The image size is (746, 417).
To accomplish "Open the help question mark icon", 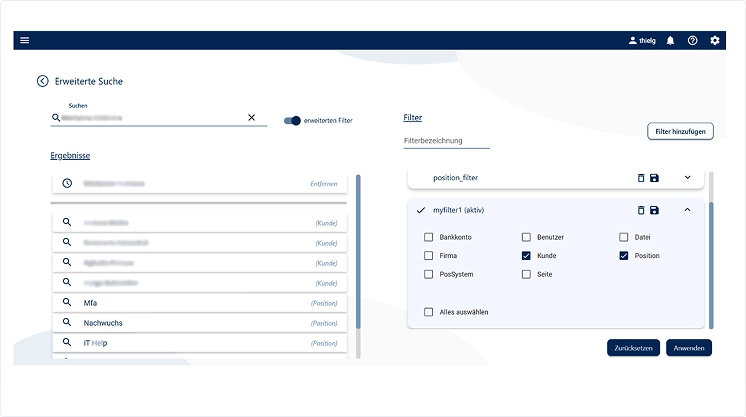I will (693, 40).
